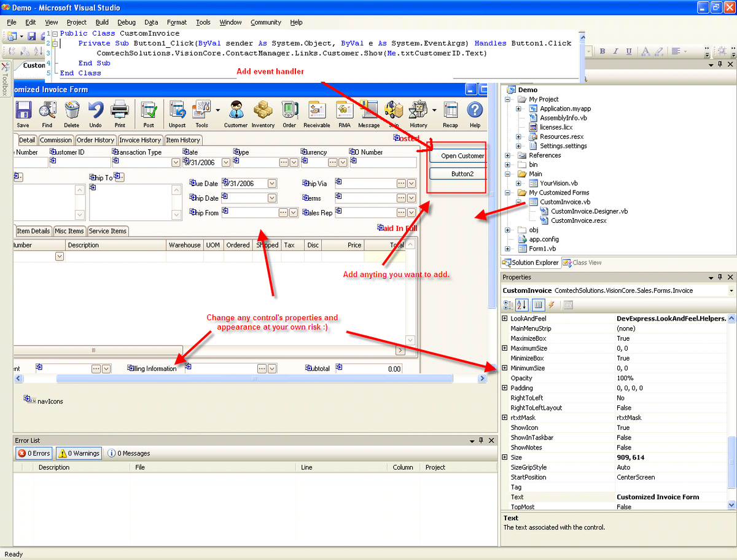This screenshot has width=737, height=560.
Task: Expand the Size property
Action: 505,457
